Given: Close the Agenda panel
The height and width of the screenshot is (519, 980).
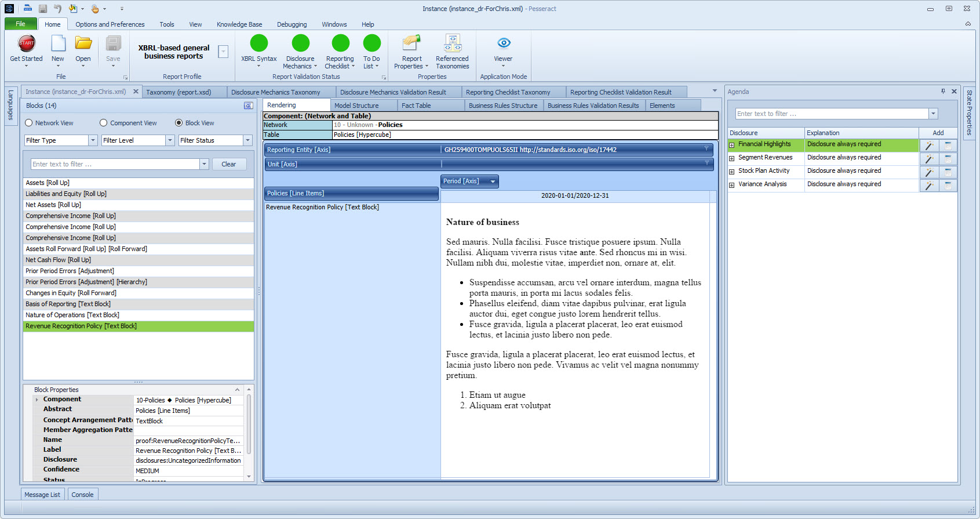Looking at the screenshot, I should tap(954, 91).
